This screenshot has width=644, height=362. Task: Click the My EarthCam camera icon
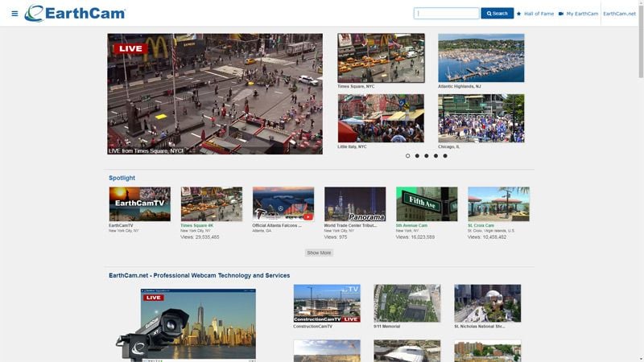pyautogui.click(x=561, y=14)
